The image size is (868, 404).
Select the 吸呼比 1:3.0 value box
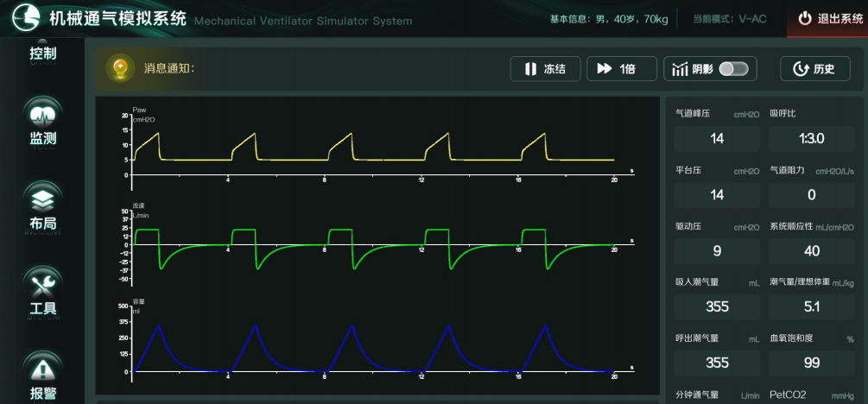[x=812, y=139]
